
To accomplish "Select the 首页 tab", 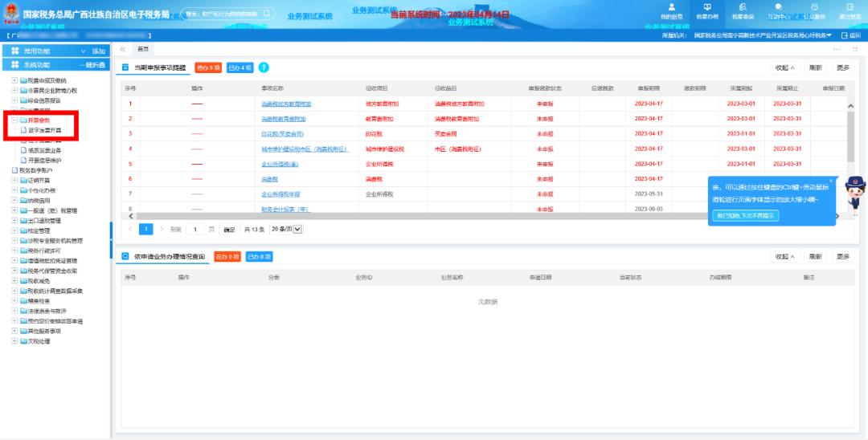I will [x=145, y=50].
